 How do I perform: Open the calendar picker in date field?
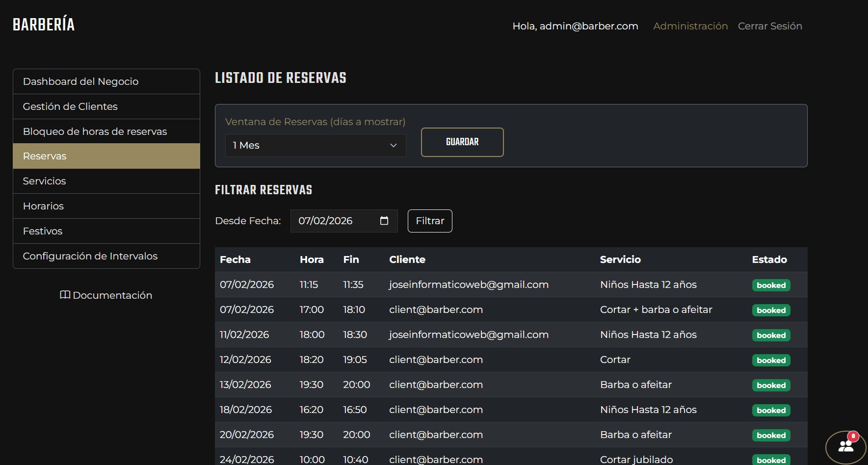tap(384, 221)
